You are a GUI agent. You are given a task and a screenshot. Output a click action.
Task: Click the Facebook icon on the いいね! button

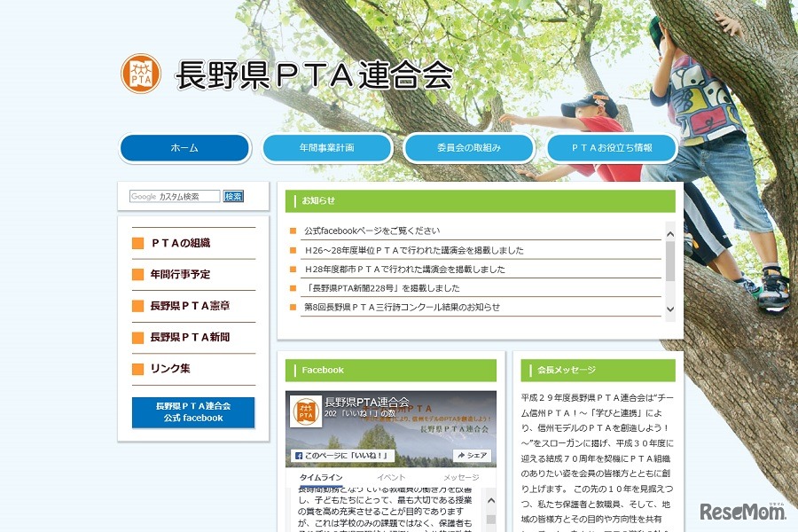click(x=301, y=455)
